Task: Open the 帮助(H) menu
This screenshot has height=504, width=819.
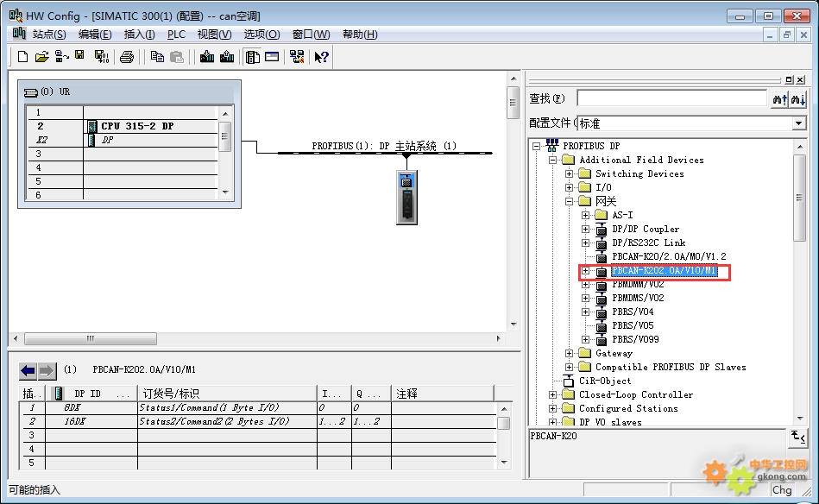Action: 360,35
